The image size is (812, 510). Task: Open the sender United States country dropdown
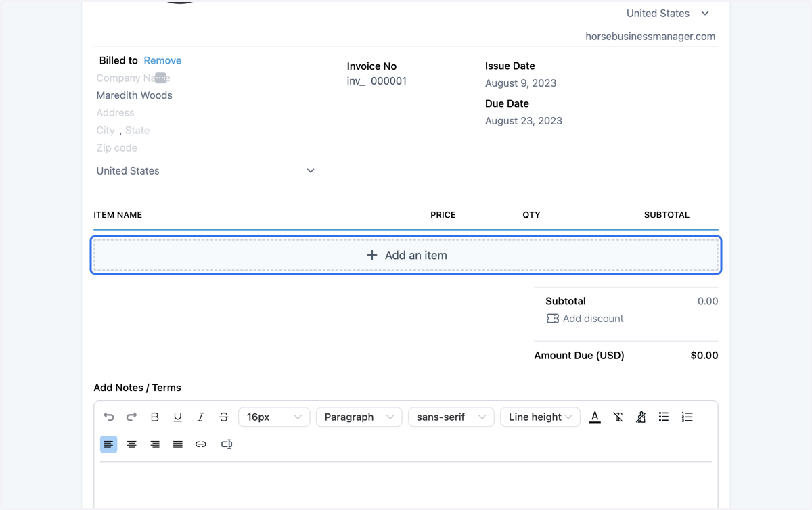click(668, 13)
